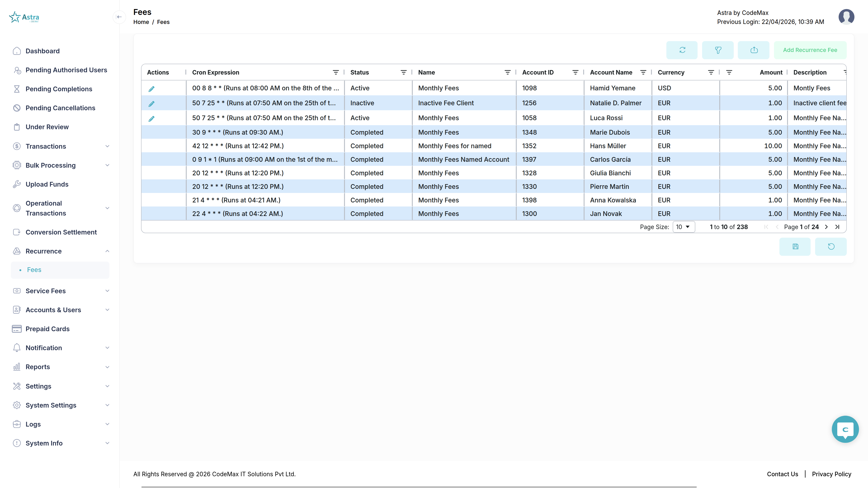Viewport: 868px width, 488px height.
Task: Expand the Bulk Processing menu
Action: coord(61,165)
